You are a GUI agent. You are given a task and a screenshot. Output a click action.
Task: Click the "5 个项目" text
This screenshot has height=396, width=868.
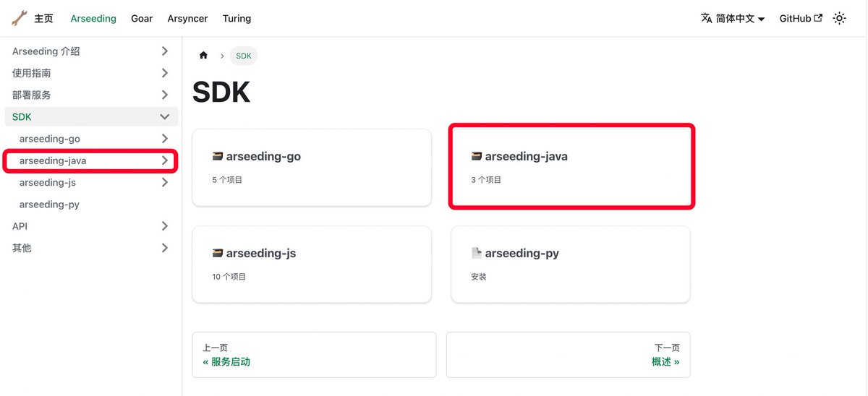(227, 180)
